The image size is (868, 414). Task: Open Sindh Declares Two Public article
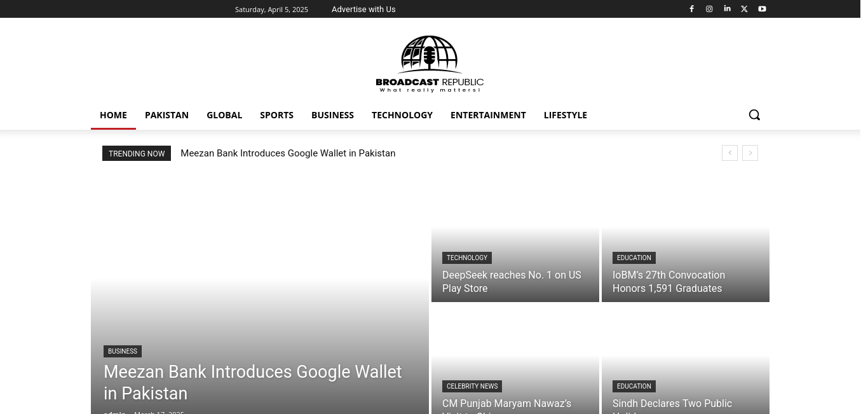point(672,404)
